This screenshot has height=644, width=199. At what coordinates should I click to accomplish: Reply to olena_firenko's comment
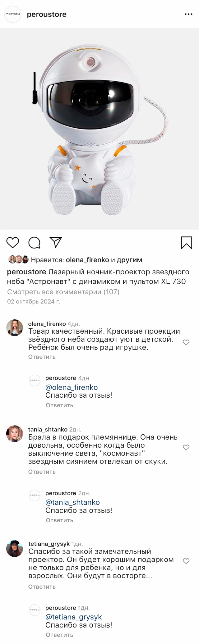(x=42, y=357)
